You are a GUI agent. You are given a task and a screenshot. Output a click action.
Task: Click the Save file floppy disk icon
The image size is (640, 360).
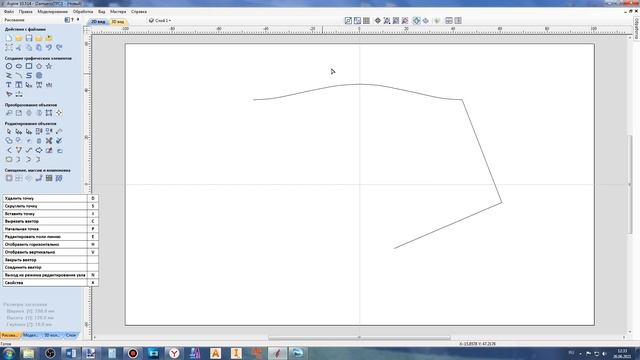click(x=29, y=38)
